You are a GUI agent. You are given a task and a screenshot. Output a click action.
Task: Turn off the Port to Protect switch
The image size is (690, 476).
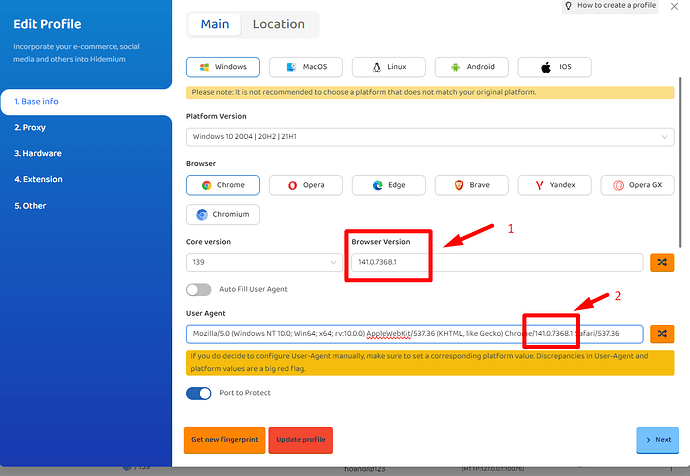[198, 393]
